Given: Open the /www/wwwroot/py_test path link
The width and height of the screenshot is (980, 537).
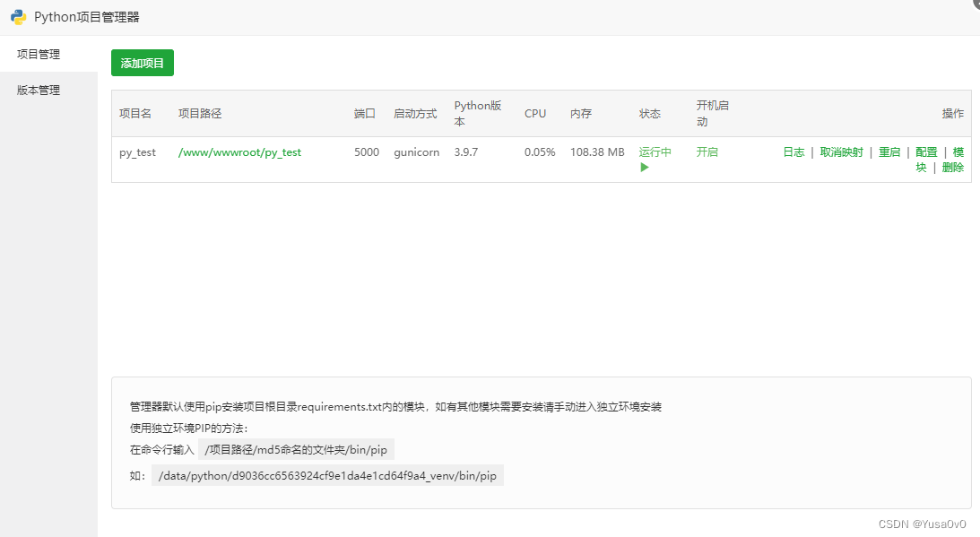Looking at the screenshot, I should [x=239, y=152].
